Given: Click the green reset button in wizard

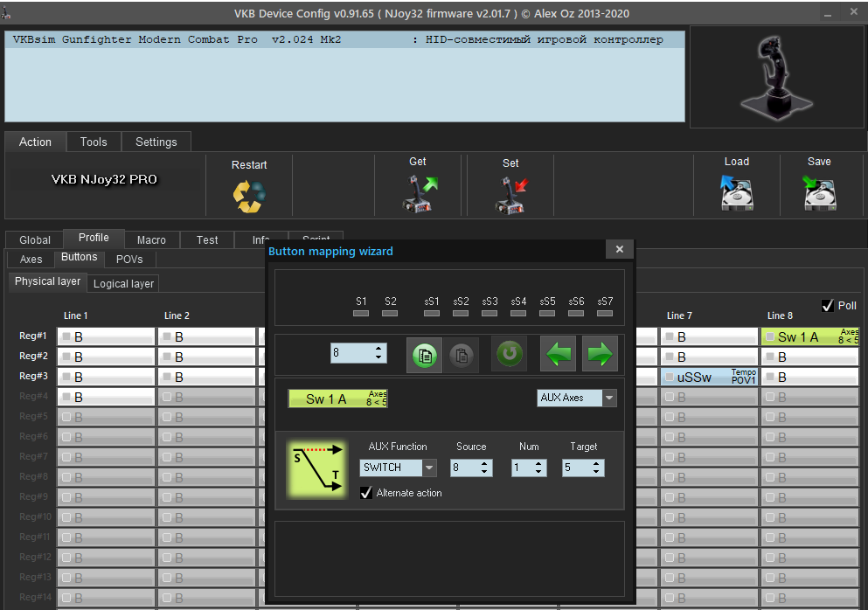Looking at the screenshot, I should [x=510, y=353].
